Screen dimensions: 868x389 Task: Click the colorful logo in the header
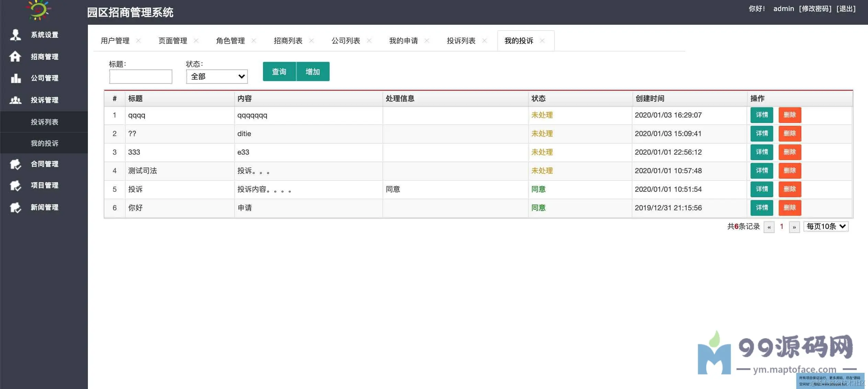(x=38, y=10)
